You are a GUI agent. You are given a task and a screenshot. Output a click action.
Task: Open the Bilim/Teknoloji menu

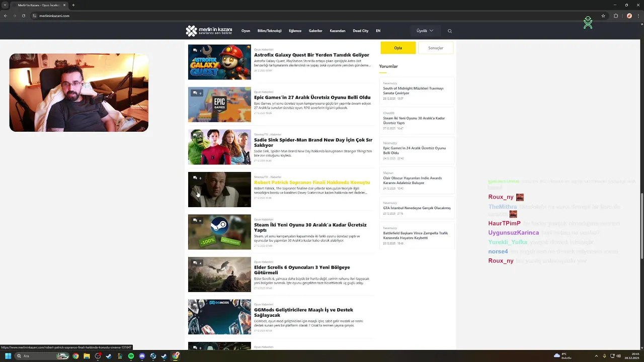pos(269,31)
